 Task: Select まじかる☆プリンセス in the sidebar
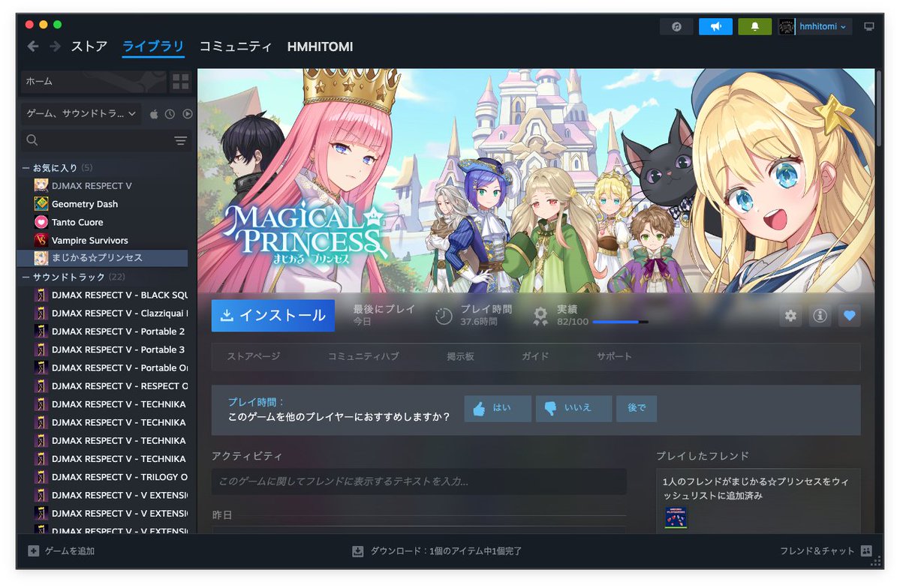[x=103, y=258]
